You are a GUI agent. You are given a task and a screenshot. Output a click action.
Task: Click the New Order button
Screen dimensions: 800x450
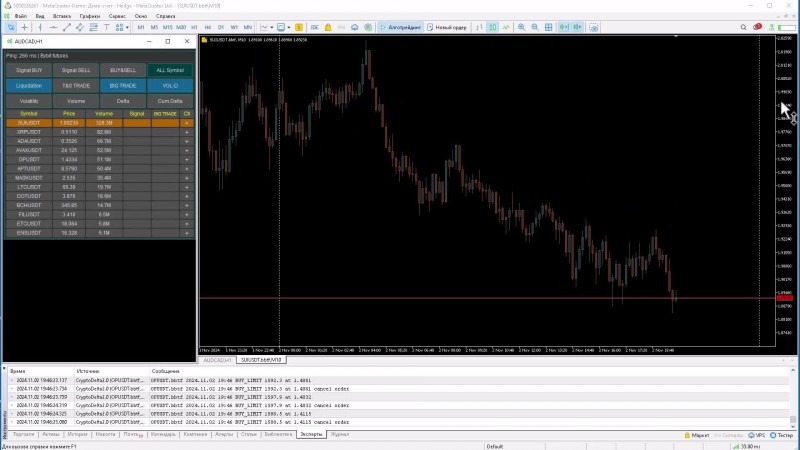(447, 28)
